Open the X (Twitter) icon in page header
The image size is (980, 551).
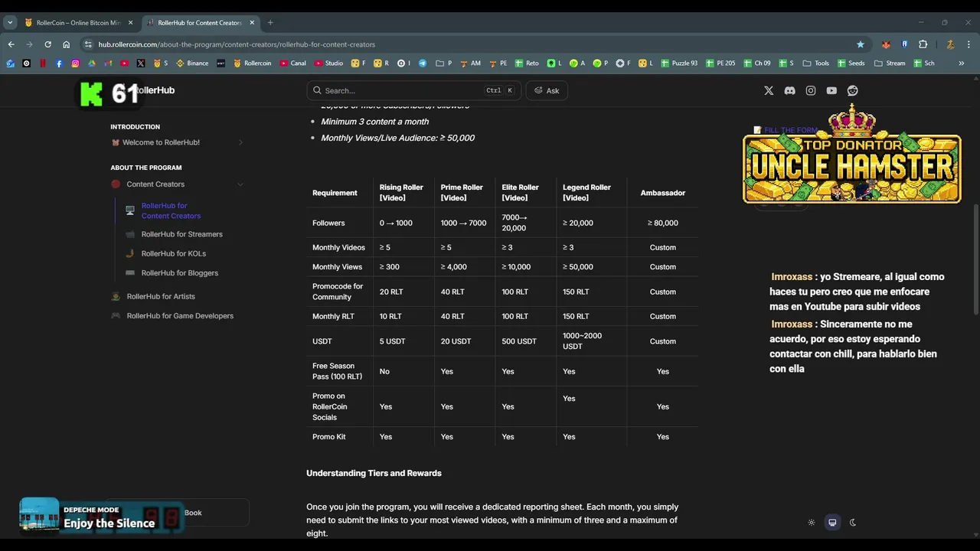pos(769,90)
